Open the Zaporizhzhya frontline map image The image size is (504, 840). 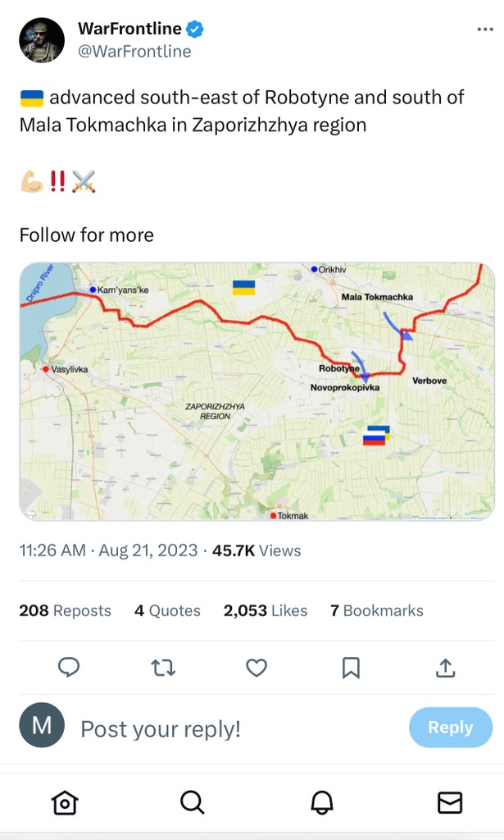tap(257, 391)
